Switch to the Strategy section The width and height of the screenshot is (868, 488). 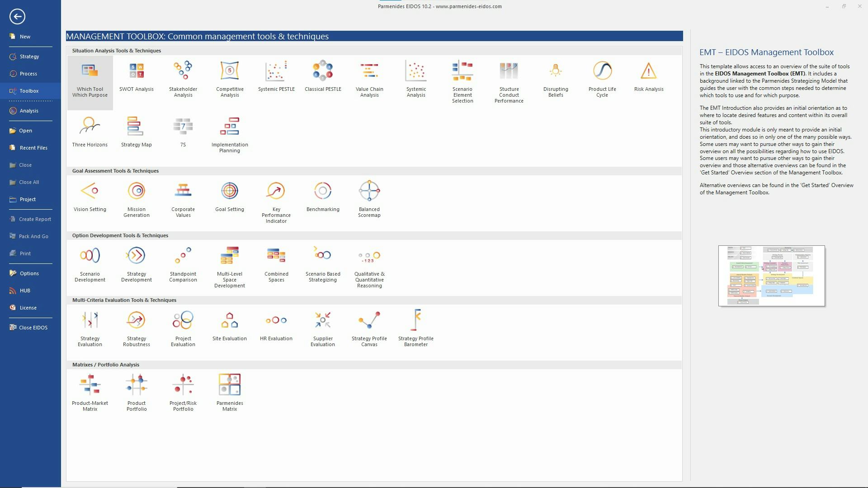tap(28, 56)
